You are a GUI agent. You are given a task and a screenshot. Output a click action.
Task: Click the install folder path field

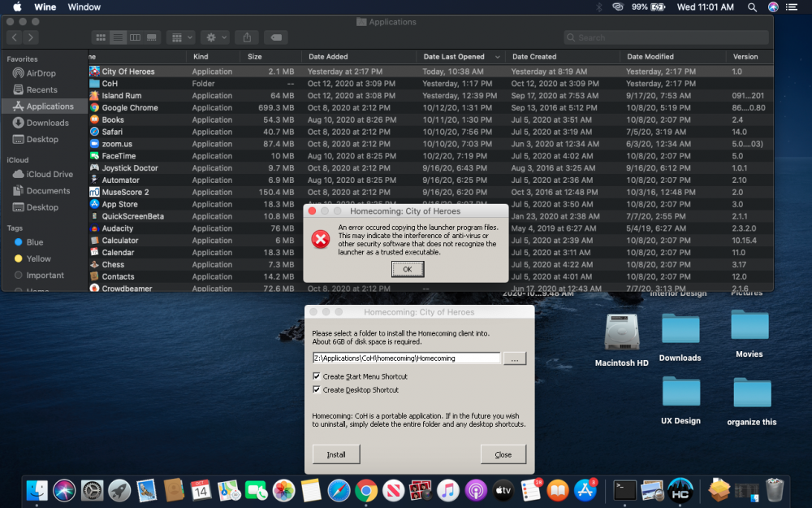pos(406,358)
